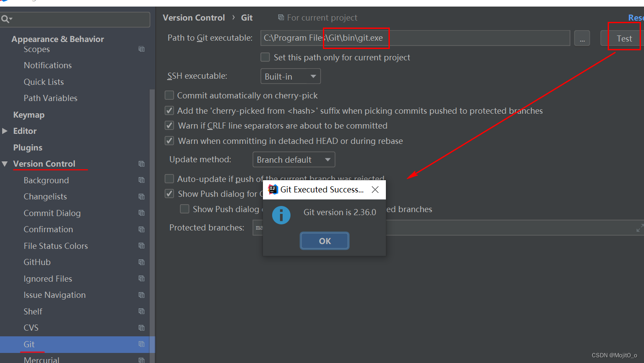Click the browse ellipsis button for Git path

click(x=582, y=38)
